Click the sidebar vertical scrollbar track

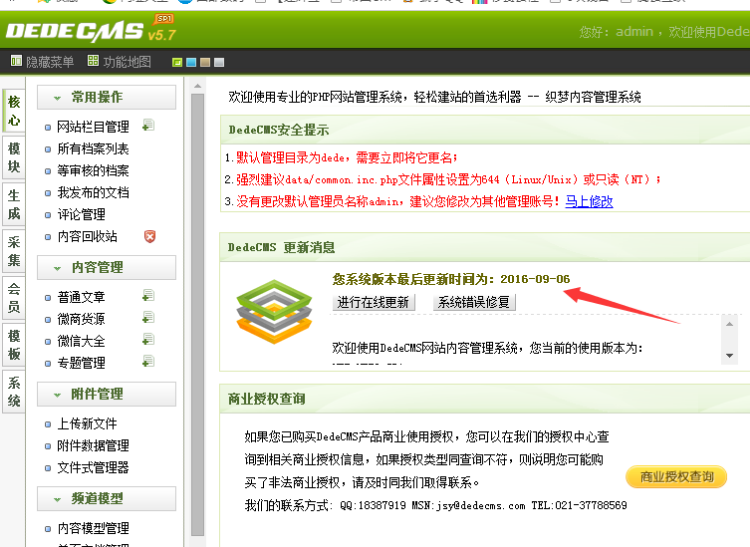pyautogui.click(x=198, y=315)
